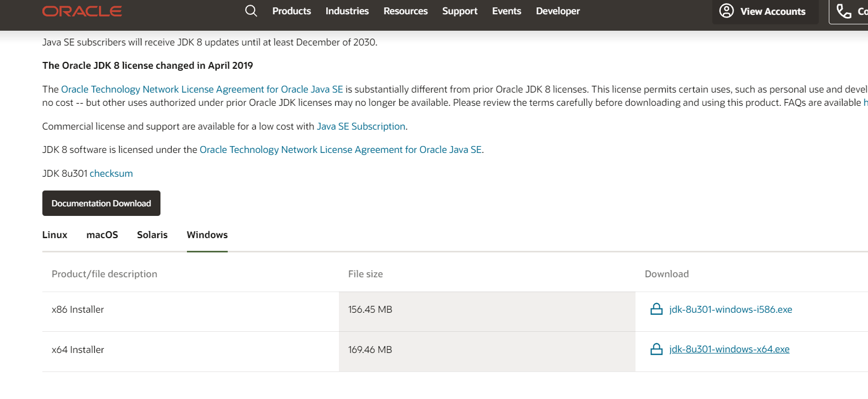Image resolution: width=868 pixels, height=399 pixels.
Task: Click Documentation Download button
Action: (101, 203)
